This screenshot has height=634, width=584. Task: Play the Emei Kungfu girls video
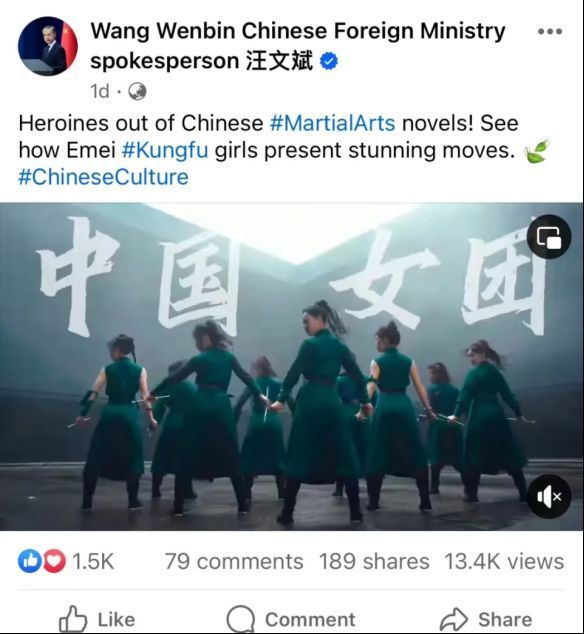coord(291,366)
